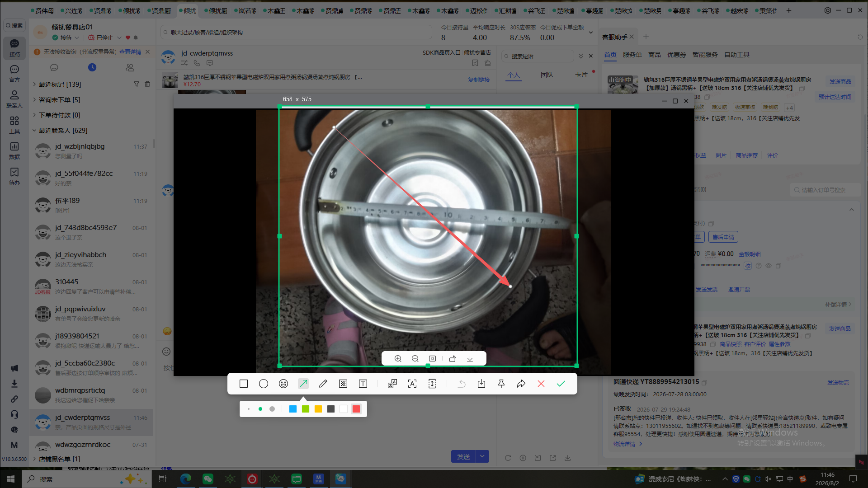The width and height of the screenshot is (868, 488).
Task: Switch contact list to group people view
Action: pos(130,67)
